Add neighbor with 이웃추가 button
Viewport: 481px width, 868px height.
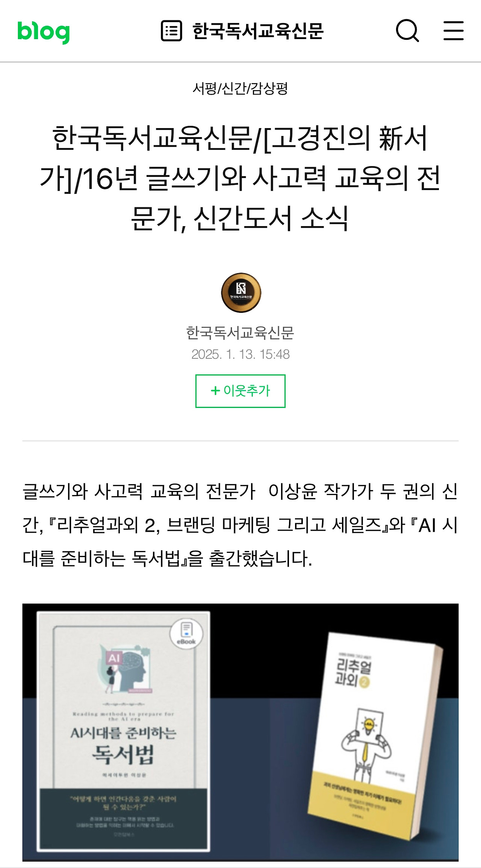point(240,391)
